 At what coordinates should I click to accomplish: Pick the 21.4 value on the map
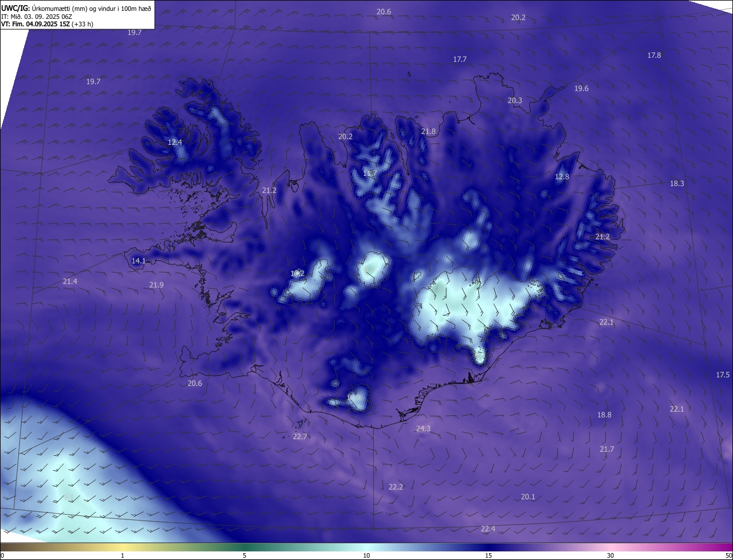pos(70,282)
